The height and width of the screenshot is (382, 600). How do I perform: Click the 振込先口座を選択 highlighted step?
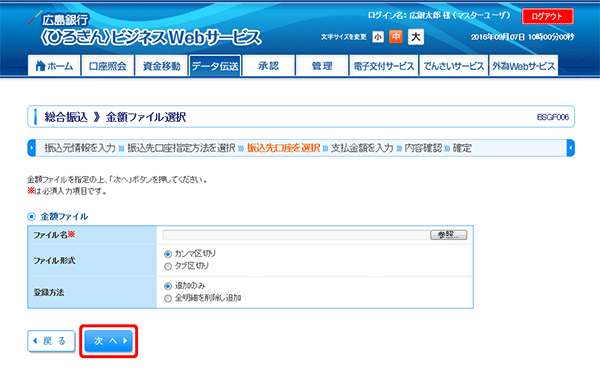tap(283, 148)
